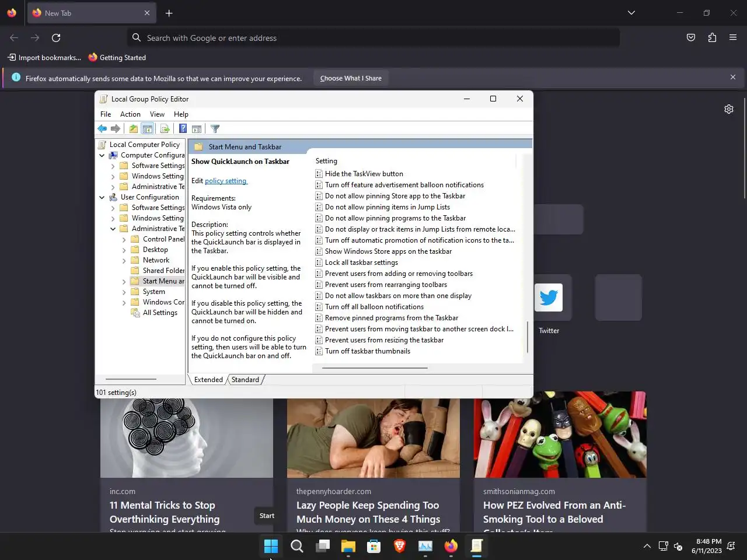This screenshot has height=560, width=747.
Task: Select the Shared Folders tree item
Action: click(163, 271)
